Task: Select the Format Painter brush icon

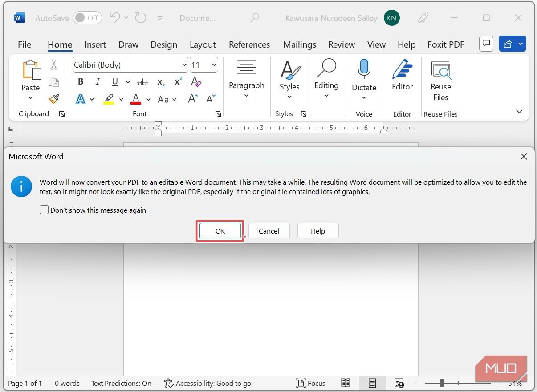Action: 54,99
